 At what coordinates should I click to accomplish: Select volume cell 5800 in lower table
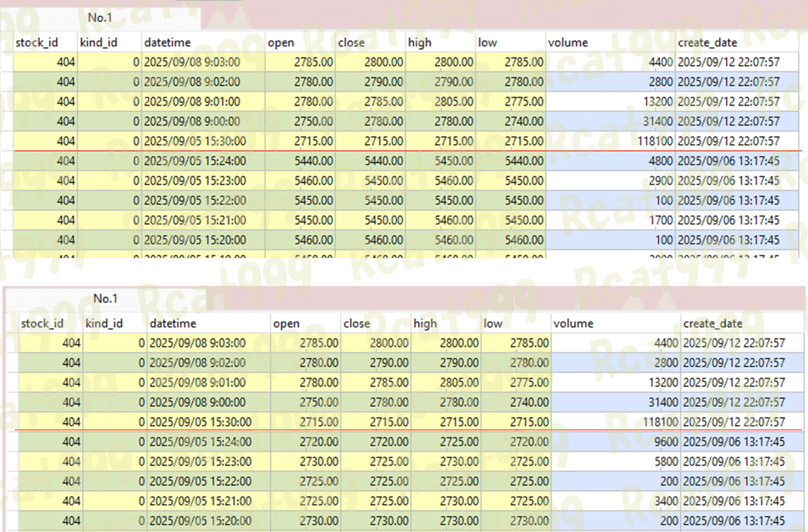click(615, 461)
